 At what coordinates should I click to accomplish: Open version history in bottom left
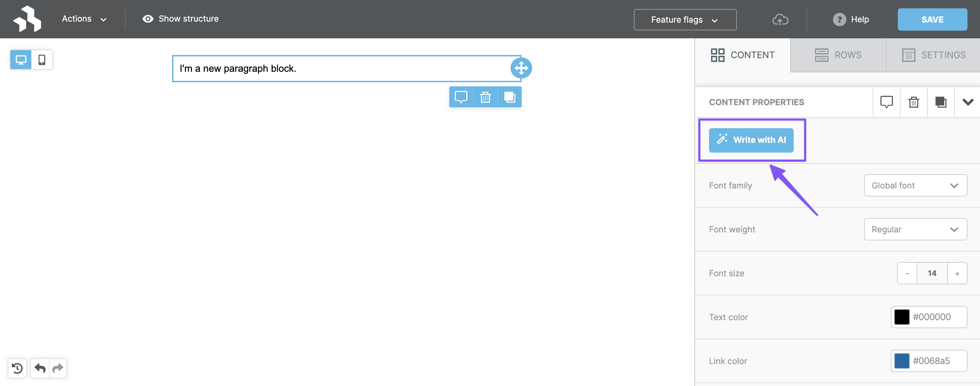pyautogui.click(x=17, y=368)
